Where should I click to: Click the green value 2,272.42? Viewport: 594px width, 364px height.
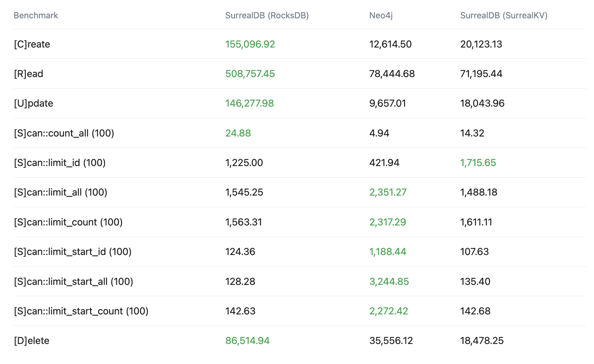[389, 311]
